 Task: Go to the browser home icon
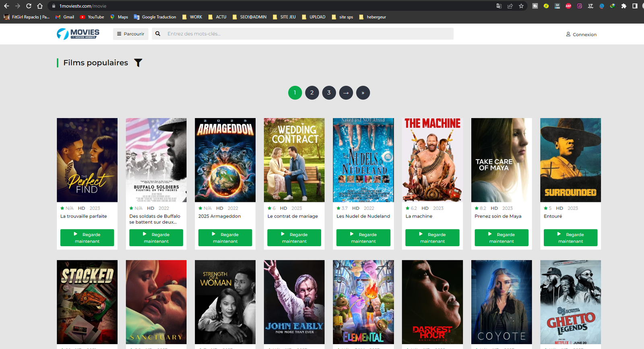[x=40, y=6]
